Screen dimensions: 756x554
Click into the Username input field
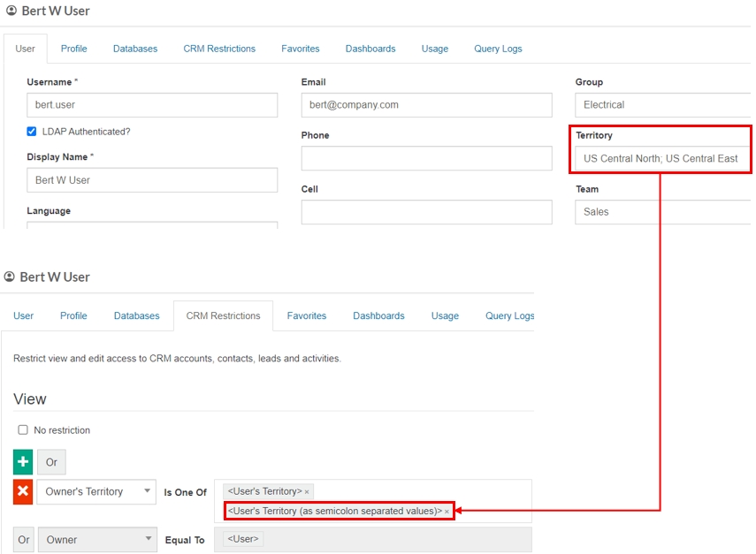[x=151, y=104]
